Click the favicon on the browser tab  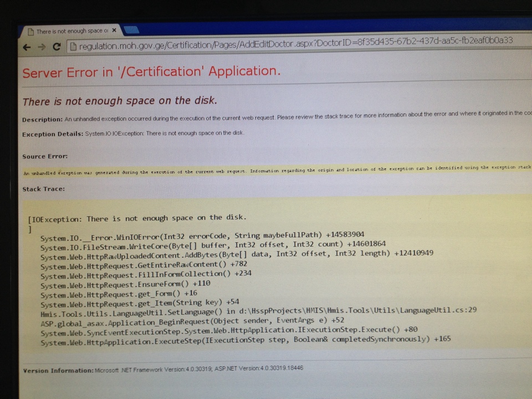(30, 32)
